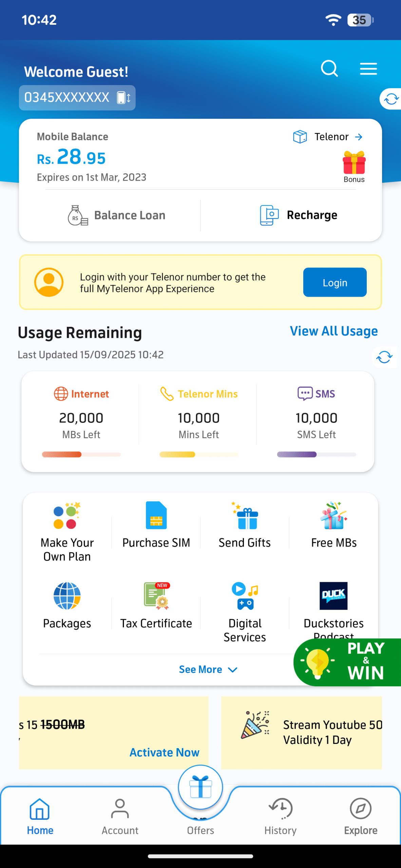Expand the See More section
Image resolution: width=401 pixels, height=868 pixels.
point(208,669)
